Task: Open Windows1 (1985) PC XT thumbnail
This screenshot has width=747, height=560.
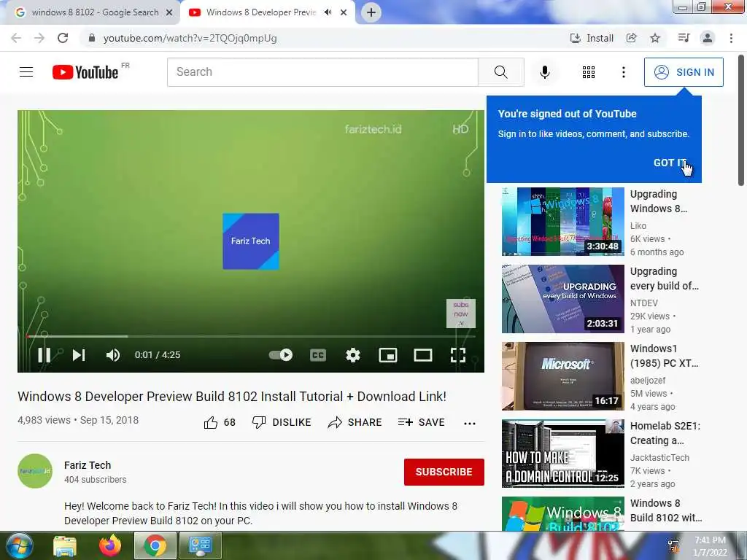Action: (562, 376)
